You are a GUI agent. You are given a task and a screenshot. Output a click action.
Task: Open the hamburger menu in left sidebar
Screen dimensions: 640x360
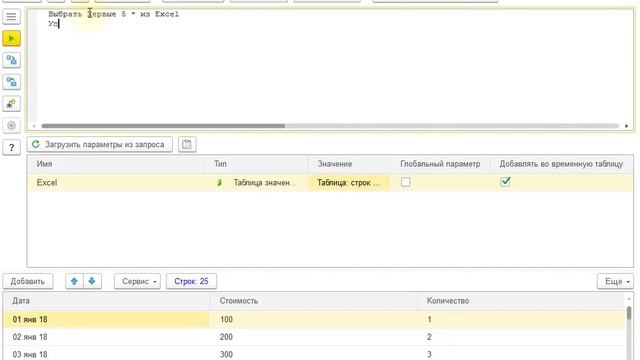point(11,17)
